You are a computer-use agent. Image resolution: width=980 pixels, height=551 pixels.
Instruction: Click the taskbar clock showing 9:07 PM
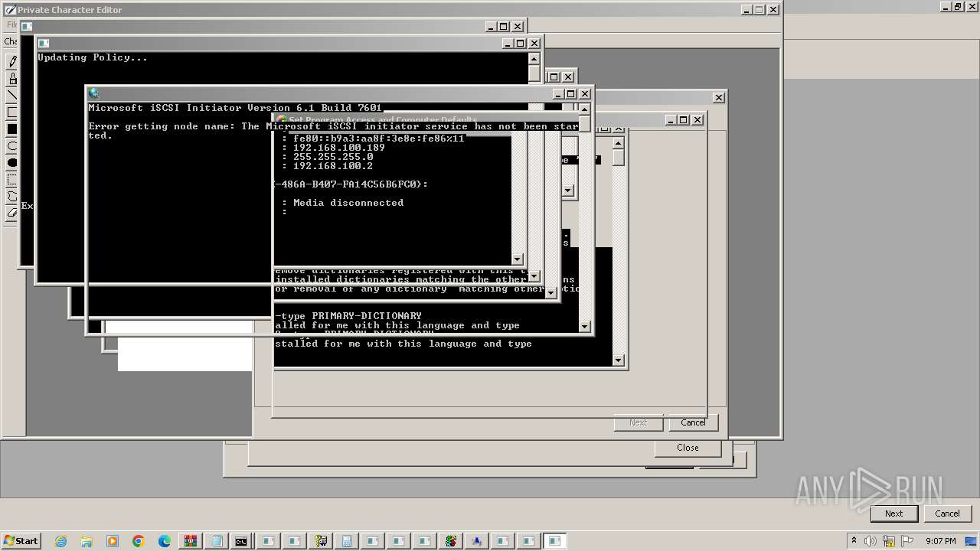(x=940, y=541)
